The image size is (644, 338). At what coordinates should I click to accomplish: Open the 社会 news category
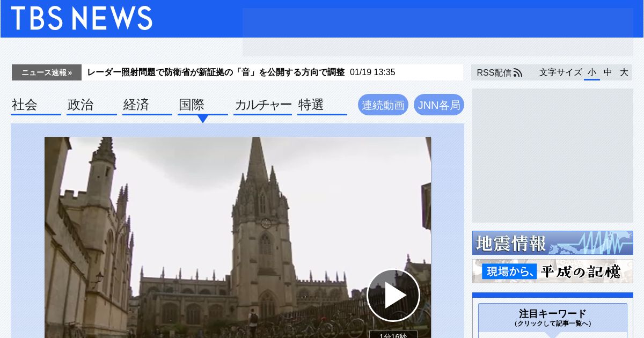click(x=36, y=105)
